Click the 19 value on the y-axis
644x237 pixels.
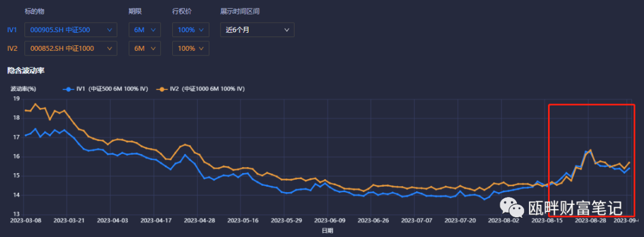coord(17,99)
